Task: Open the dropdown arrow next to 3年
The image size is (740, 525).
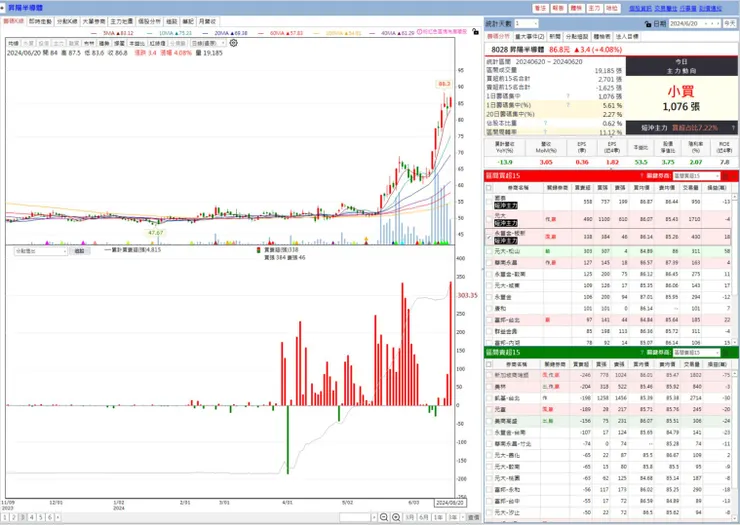Action: (x=463, y=517)
